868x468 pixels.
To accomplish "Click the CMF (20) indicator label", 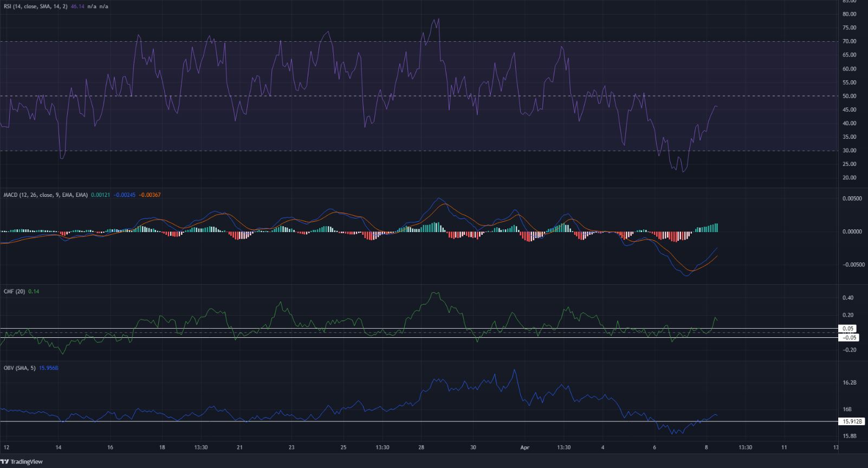I will pyautogui.click(x=14, y=291).
